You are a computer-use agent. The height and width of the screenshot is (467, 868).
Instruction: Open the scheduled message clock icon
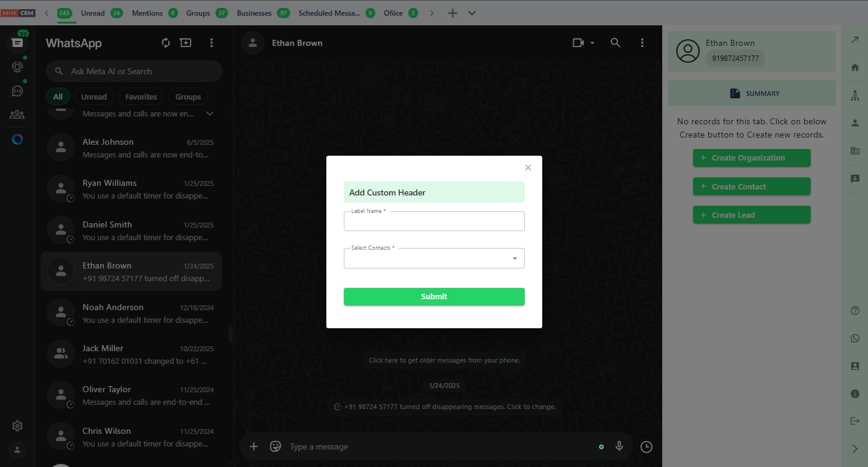pyautogui.click(x=645, y=446)
